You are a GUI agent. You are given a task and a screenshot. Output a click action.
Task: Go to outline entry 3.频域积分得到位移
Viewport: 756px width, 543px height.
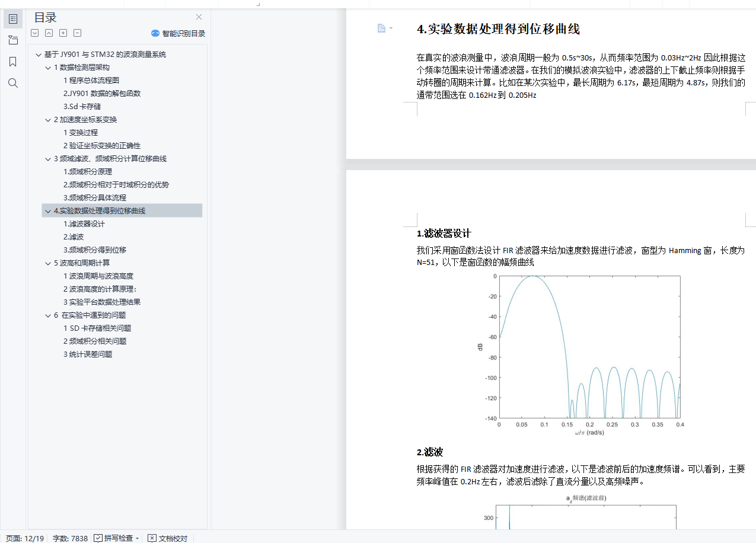tap(95, 250)
